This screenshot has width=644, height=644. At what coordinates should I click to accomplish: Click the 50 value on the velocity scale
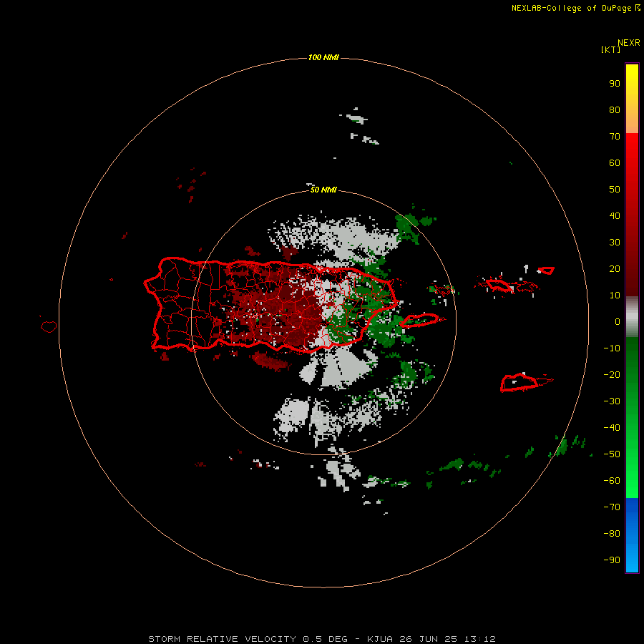pos(615,190)
